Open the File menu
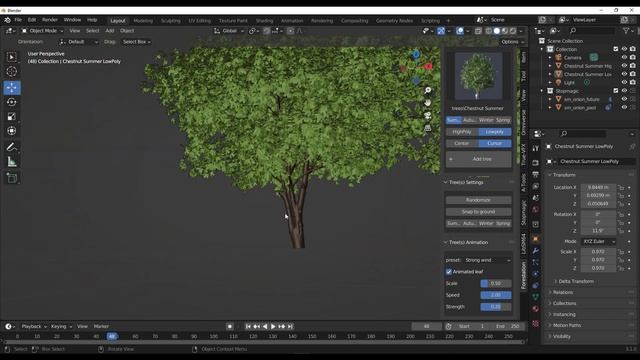Screen dimensions: 640x360 [x=18, y=20]
